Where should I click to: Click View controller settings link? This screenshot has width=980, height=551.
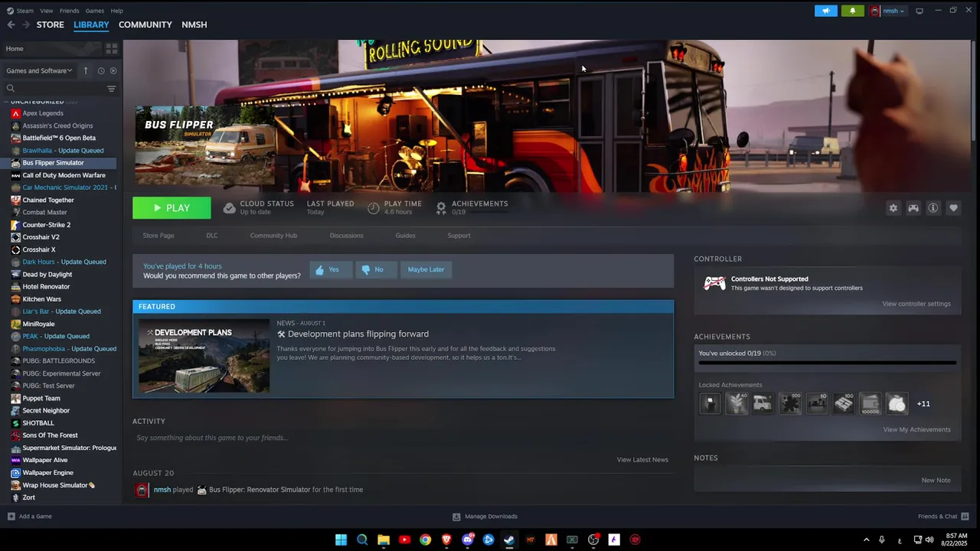click(x=916, y=304)
